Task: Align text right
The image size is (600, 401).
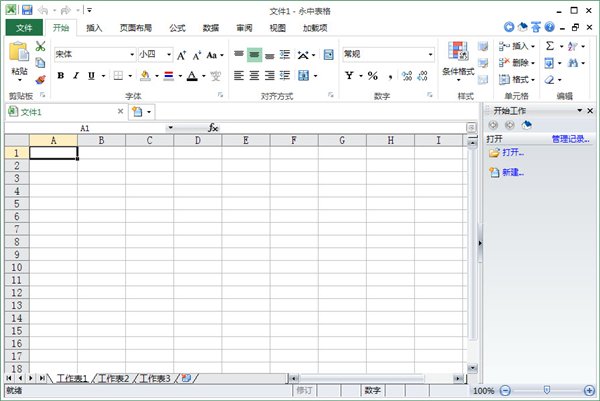Action: 270,75
